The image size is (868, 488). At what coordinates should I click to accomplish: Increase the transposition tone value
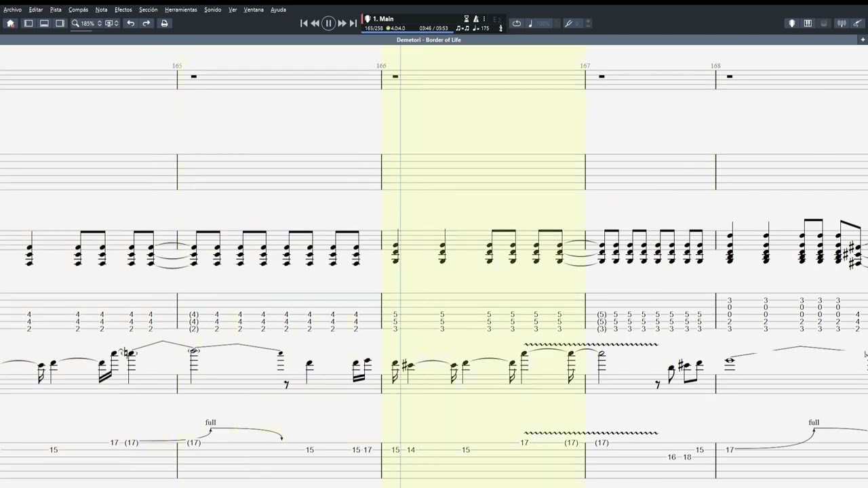588,21
